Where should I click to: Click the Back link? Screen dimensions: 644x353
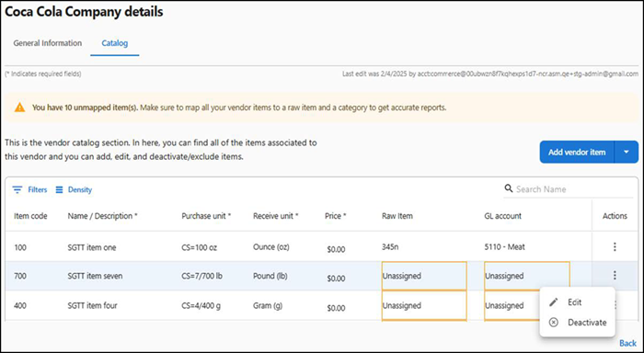(627, 343)
